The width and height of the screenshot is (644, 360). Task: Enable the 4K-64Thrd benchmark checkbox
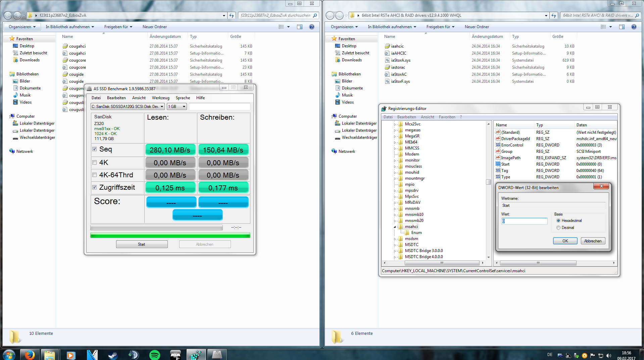(95, 175)
